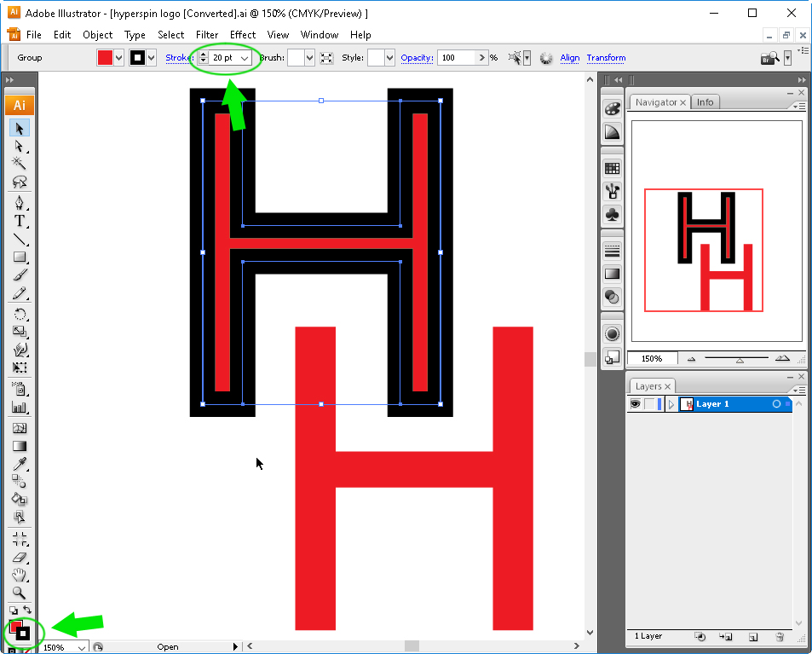
Task: Open the Stroke weight dropdown
Action: (245, 58)
